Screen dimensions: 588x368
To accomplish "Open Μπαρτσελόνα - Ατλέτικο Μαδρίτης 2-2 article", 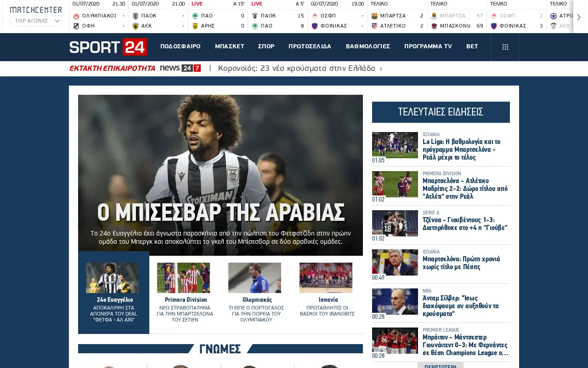I will 465,189.
